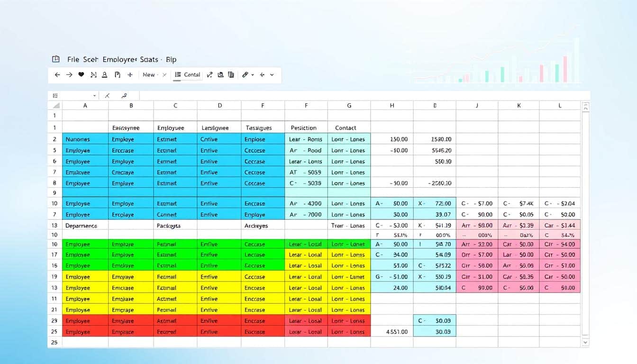
Task: Click the 5546.20 cell
Action: click(435, 150)
